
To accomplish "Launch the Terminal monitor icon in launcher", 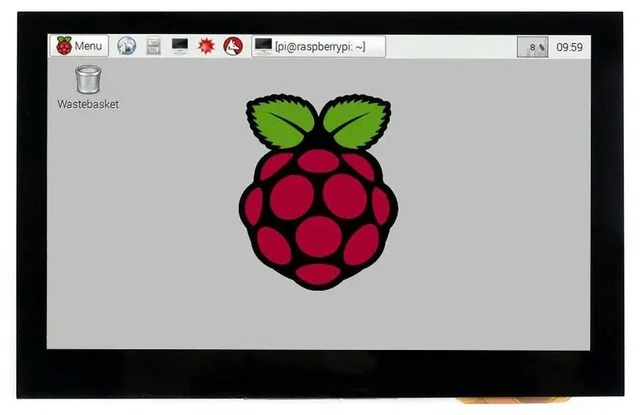I will point(180,46).
